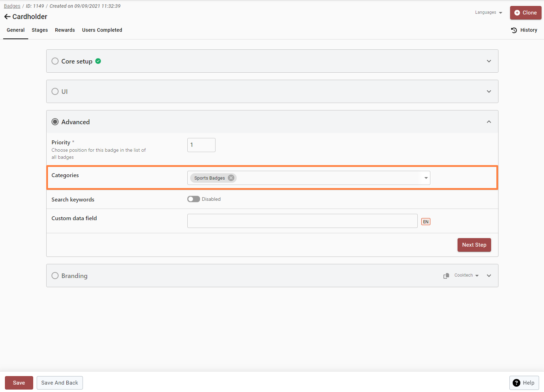This screenshot has height=392, width=544.
Task: Open the Cooktech brand dropdown
Action: [x=466, y=275]
